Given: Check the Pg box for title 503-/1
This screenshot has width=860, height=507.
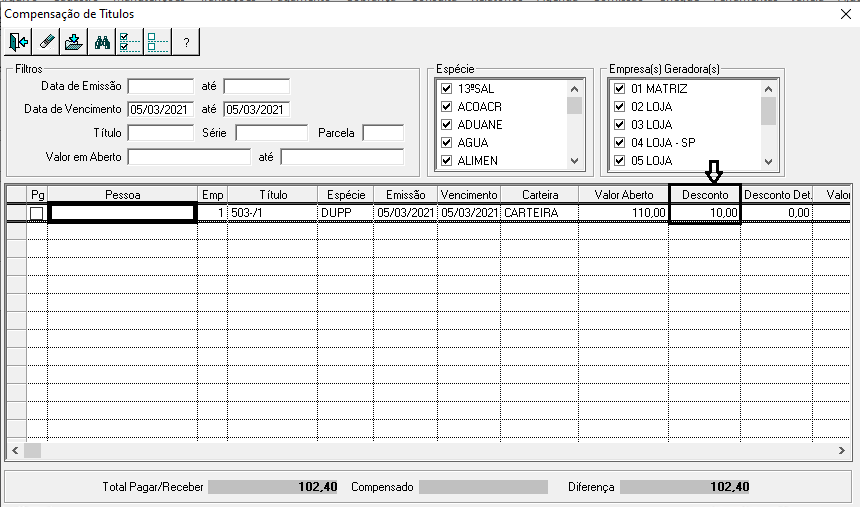Looking at the screenshot, I should pos(37,213).
